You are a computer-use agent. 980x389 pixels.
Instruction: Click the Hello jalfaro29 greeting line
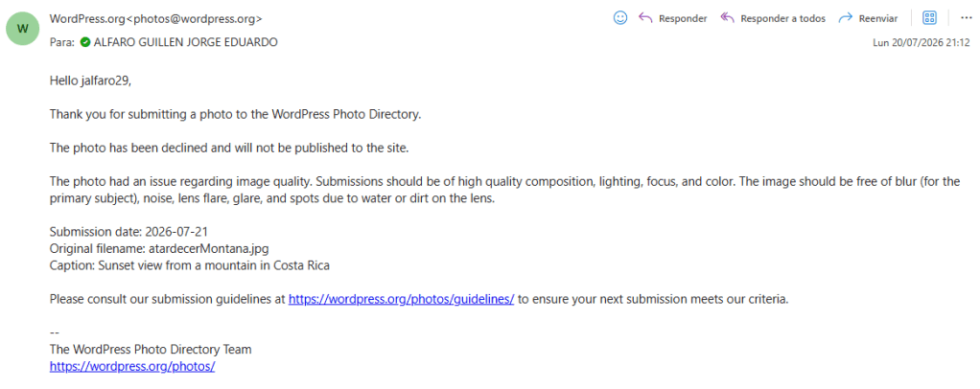(90, 80)
